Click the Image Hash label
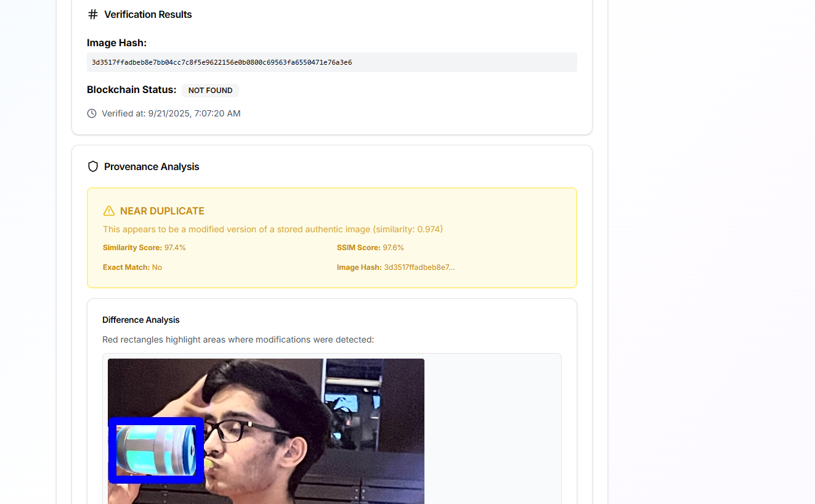815x504 pixels. (x=117, y=43)
